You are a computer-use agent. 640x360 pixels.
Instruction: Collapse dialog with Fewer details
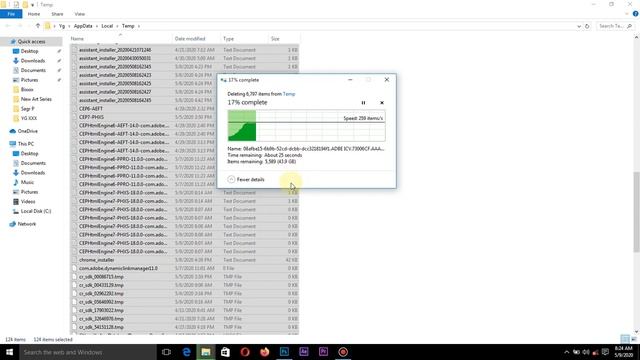[x=246, y=180]
